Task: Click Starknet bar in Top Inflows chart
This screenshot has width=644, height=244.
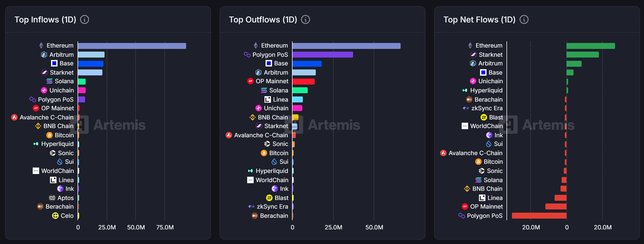Action: click(x=90, y=72)
